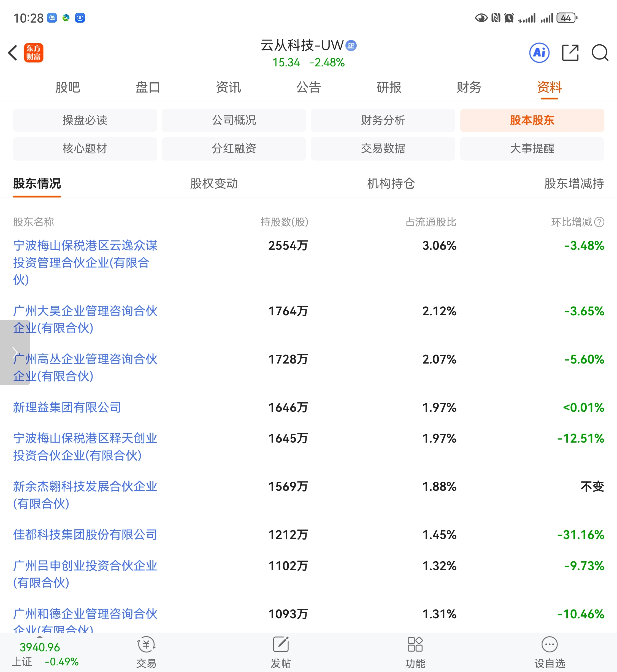Expand the left side drawer chevron

pyautogui.click(x=15, y=353)
